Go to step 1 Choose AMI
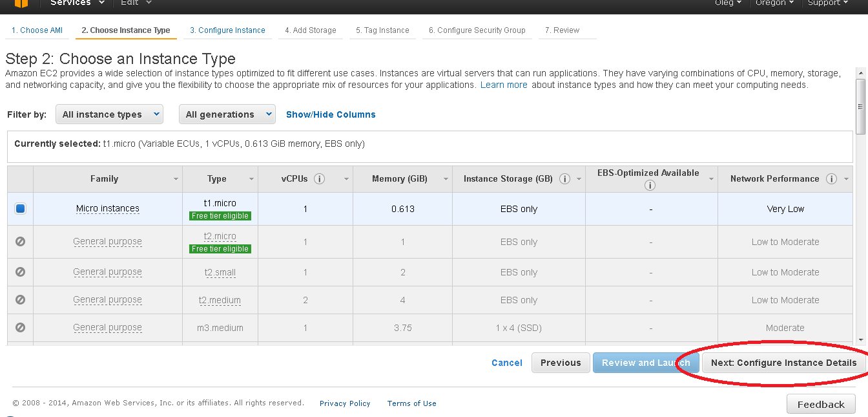 37,30
